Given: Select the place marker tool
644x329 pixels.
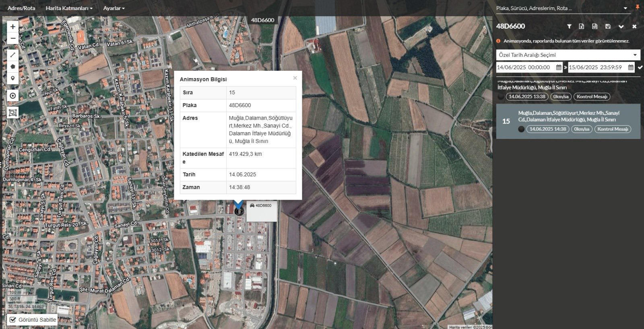Looking at the screenshot, I should (x=13, y=78).
